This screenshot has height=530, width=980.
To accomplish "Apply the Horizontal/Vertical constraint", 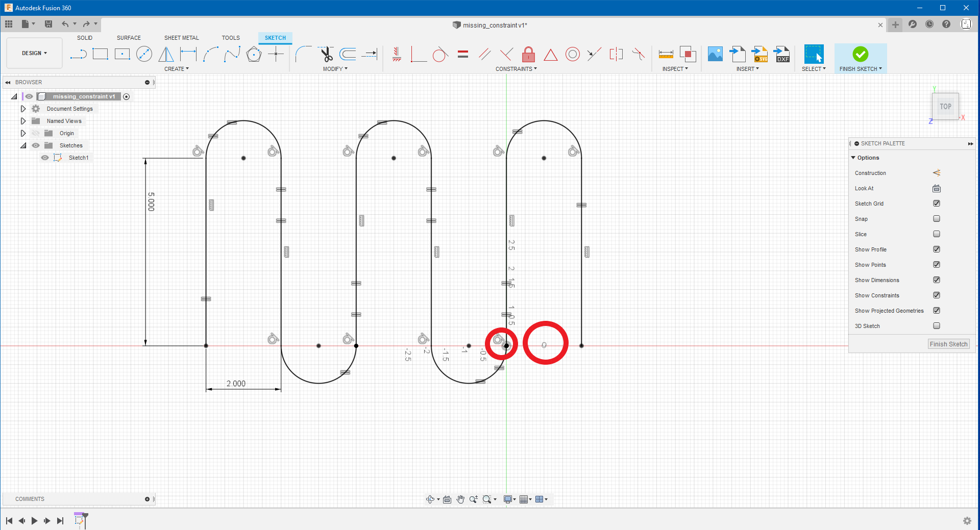I will (397, 54).
